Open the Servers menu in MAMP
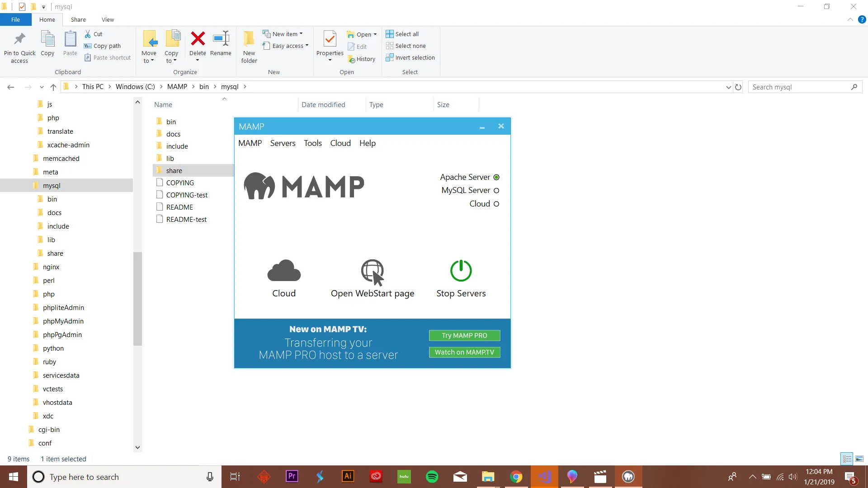The image size is (868, 488). 283,143
